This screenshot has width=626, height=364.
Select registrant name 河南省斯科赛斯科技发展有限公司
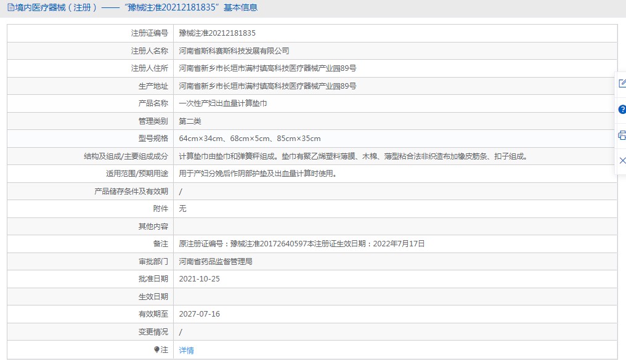pos(234,51)
